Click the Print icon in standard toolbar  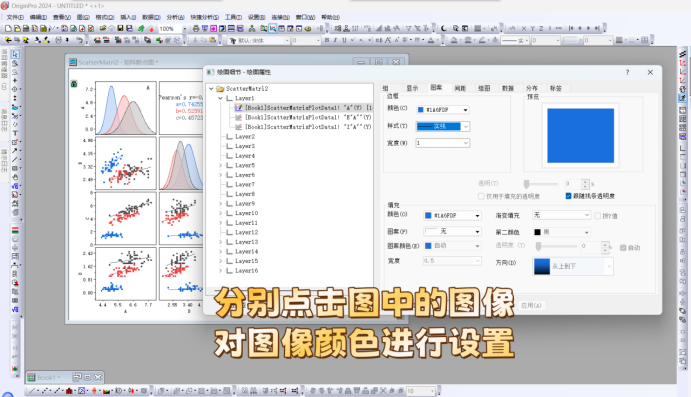click(x=196, y=29)
